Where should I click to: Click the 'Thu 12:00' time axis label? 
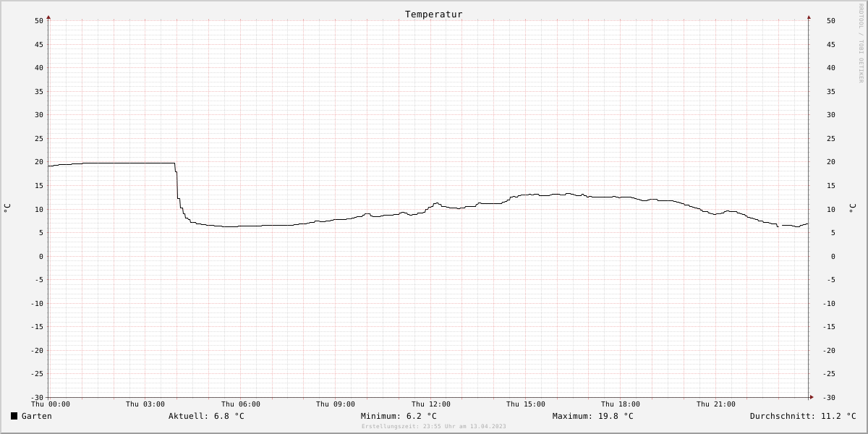click(431, 404)
